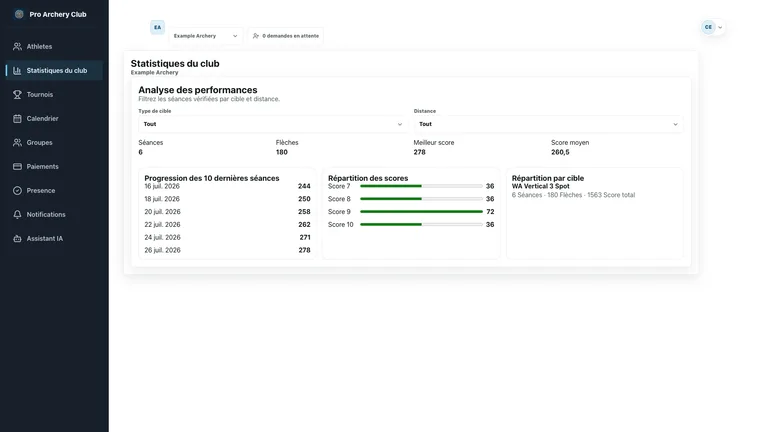Click the Analyse des performances heading
Screen dimensions: 768x432
198,90
